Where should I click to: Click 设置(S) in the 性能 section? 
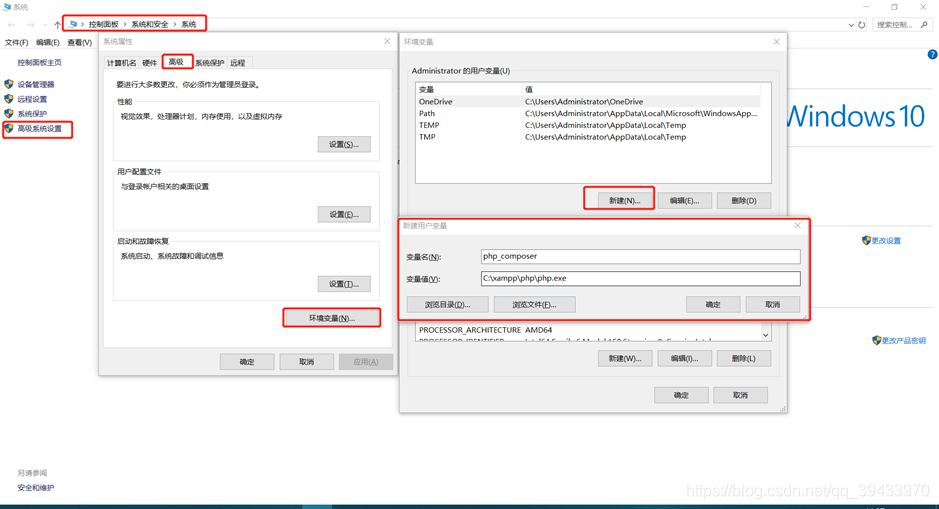[x=344, y=144]
